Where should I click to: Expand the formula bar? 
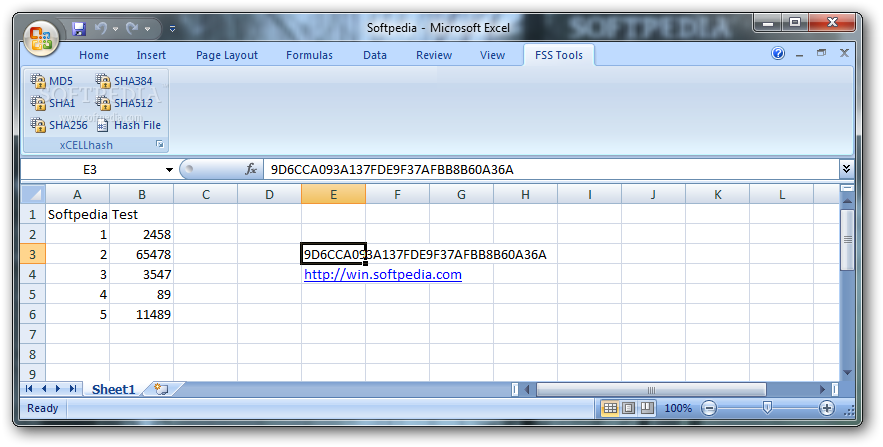point(846,169)
